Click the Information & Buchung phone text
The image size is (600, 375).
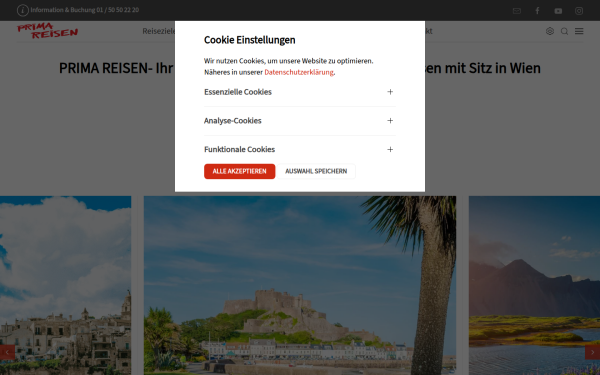point(85,10)
